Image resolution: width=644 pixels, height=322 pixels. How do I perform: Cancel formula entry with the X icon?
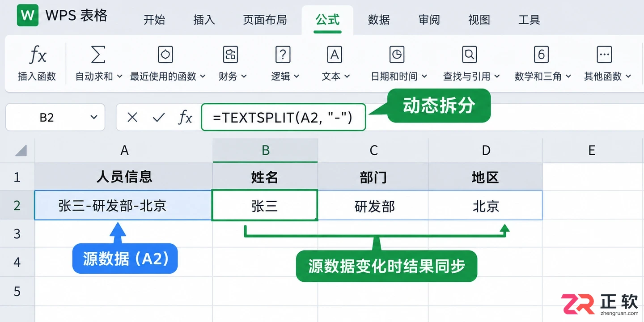tap(132, 117)
